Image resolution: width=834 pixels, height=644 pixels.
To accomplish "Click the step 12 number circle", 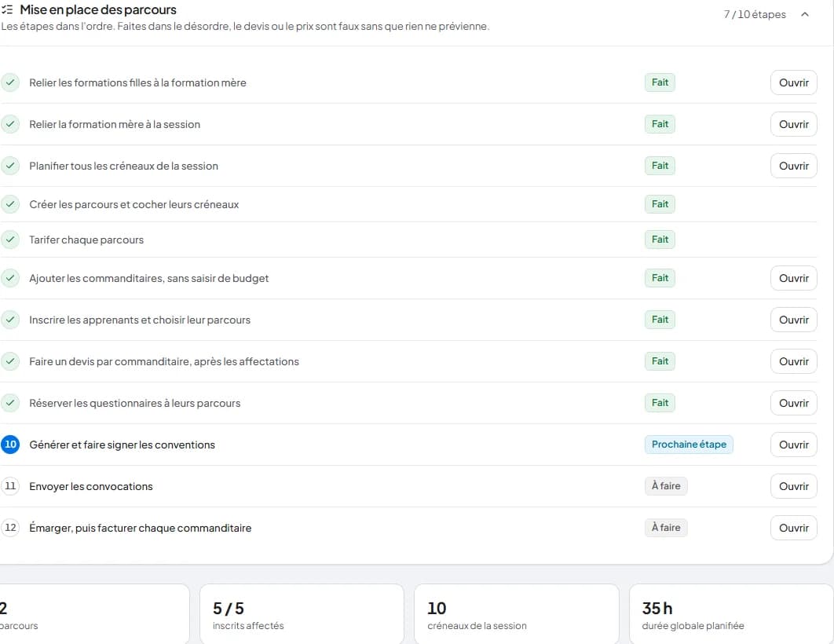I will (x=10, y=528).
